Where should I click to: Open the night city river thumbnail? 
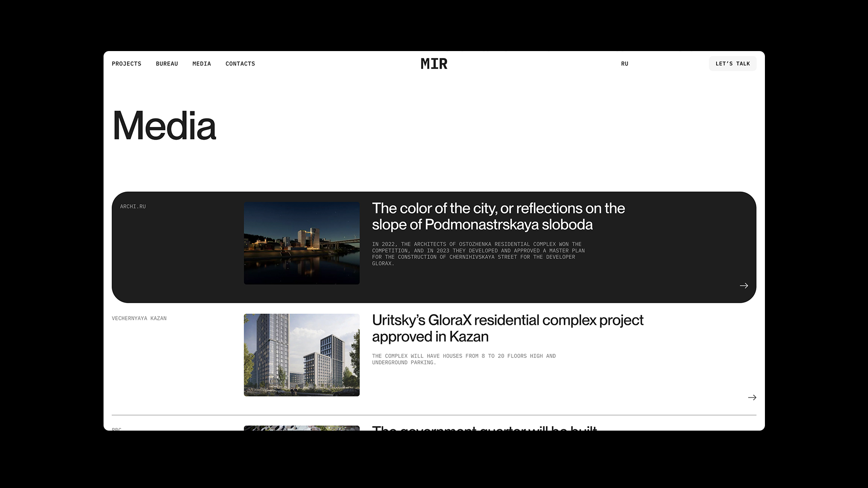[302, 243]
